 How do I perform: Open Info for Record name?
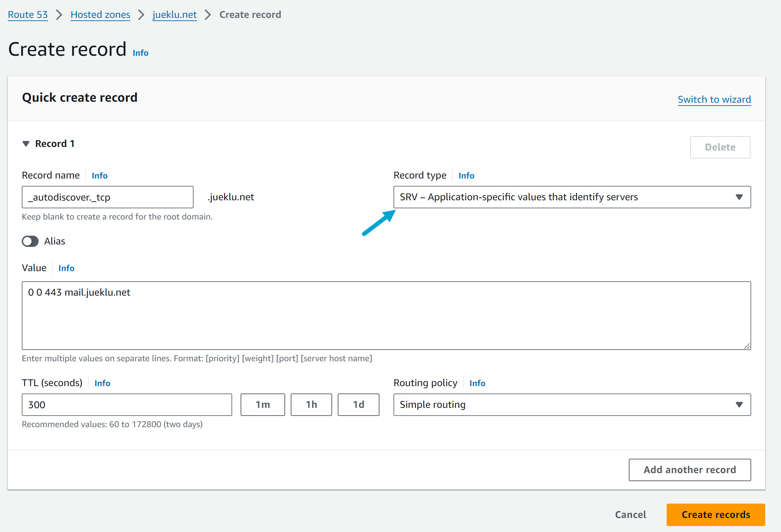click(100, 176)
